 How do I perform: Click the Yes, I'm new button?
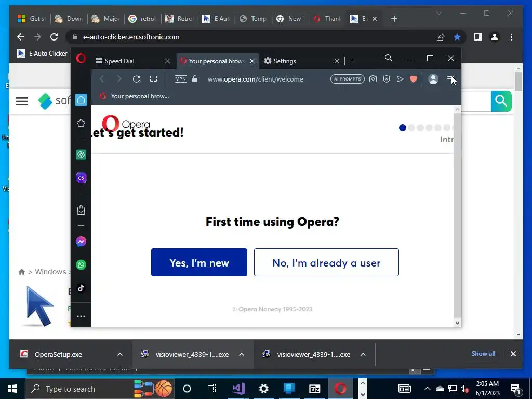coord(199,262)
